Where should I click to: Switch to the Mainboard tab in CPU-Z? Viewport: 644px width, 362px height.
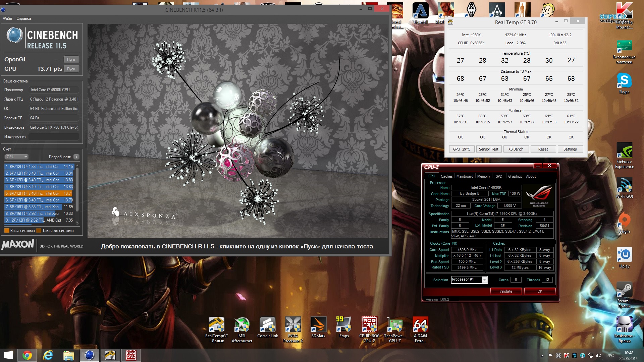tap(465, 176)
